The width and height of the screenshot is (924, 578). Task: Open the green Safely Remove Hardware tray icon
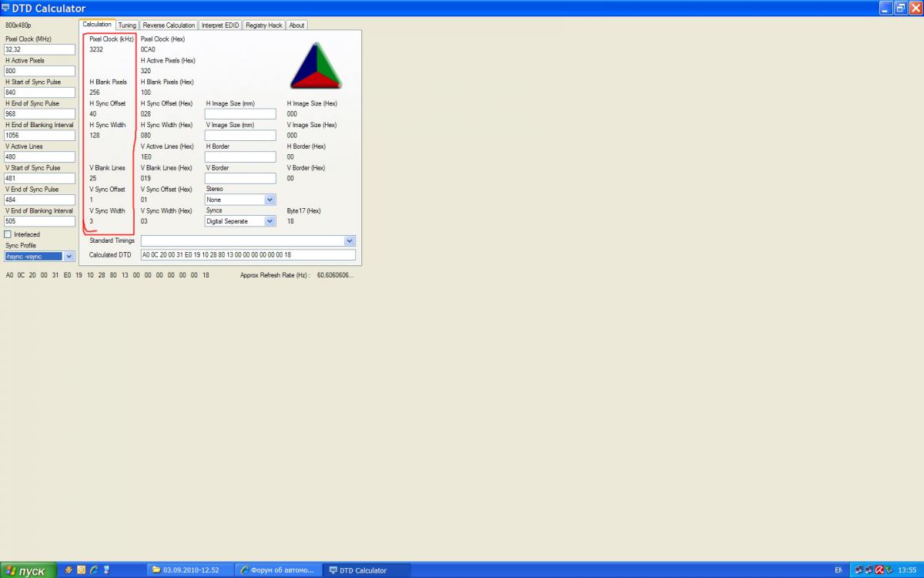[x=888, y=570]
